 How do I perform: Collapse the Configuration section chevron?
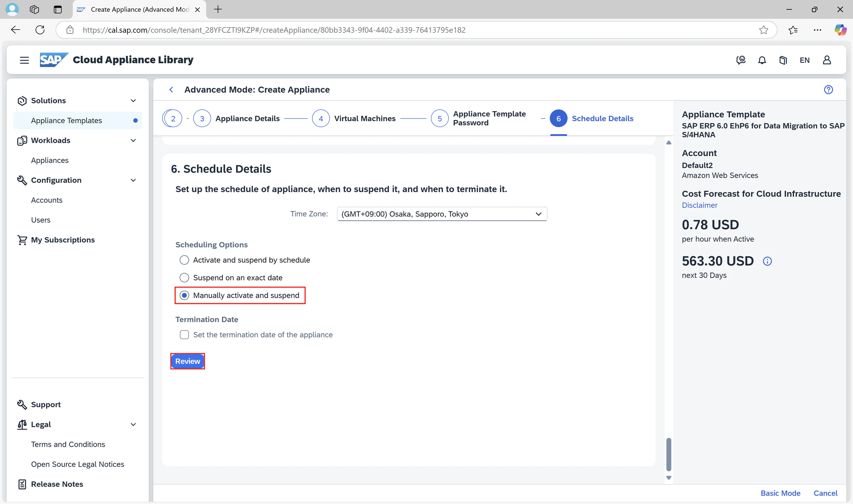tap(133, 180)
